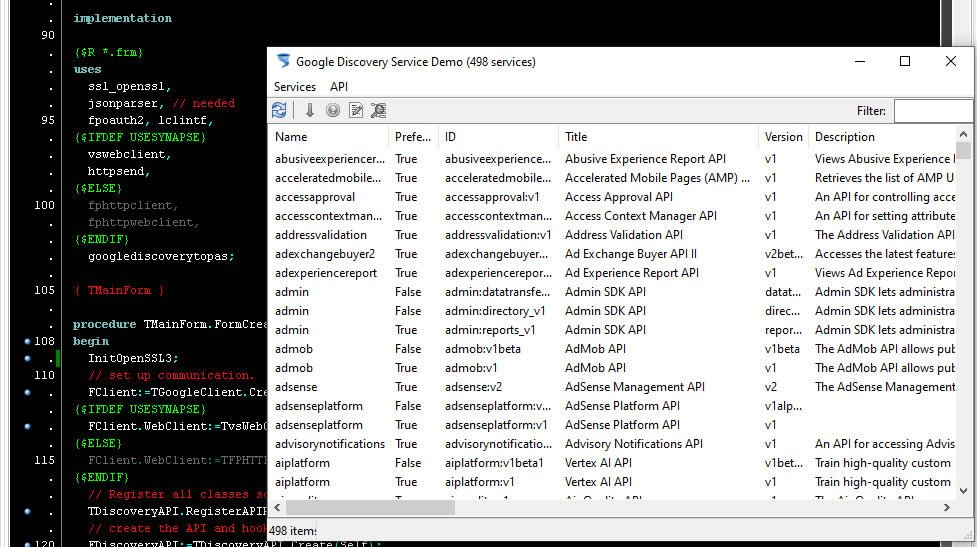Click the Advisory Notifications API title
This screenshot has width=977, height=547.
click(634, 444)
